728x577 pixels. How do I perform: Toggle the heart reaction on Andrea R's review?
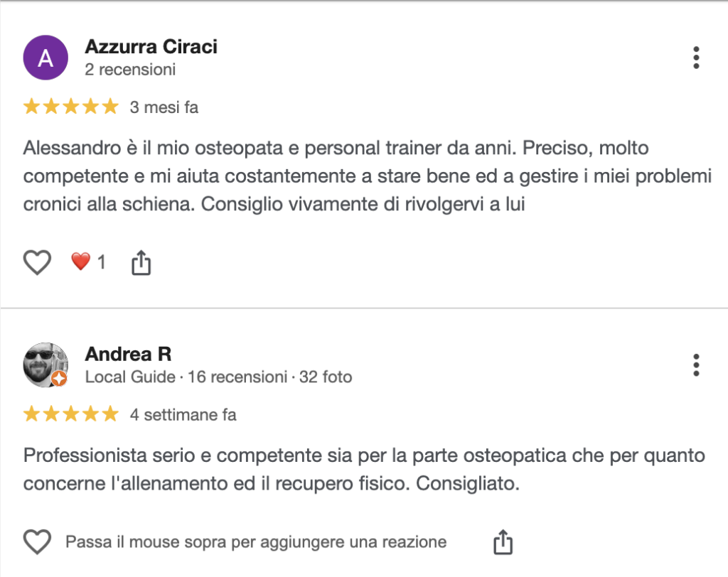pos(38,543)
